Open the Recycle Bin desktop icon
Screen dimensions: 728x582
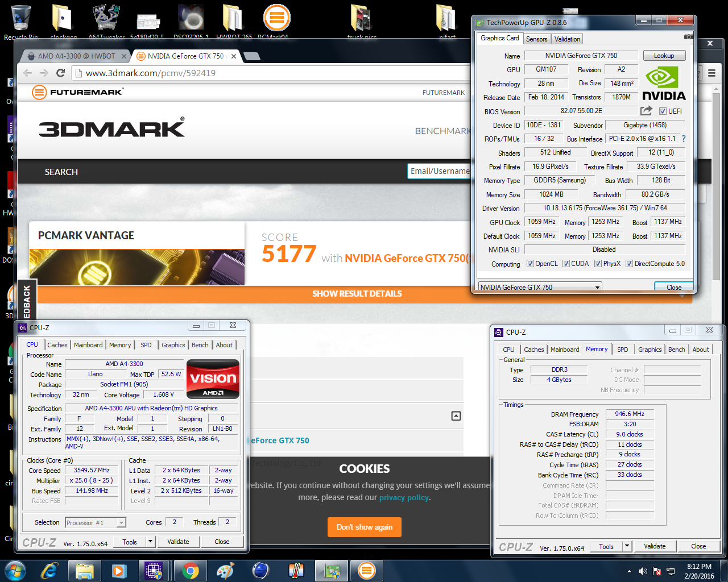coord(21,22)
